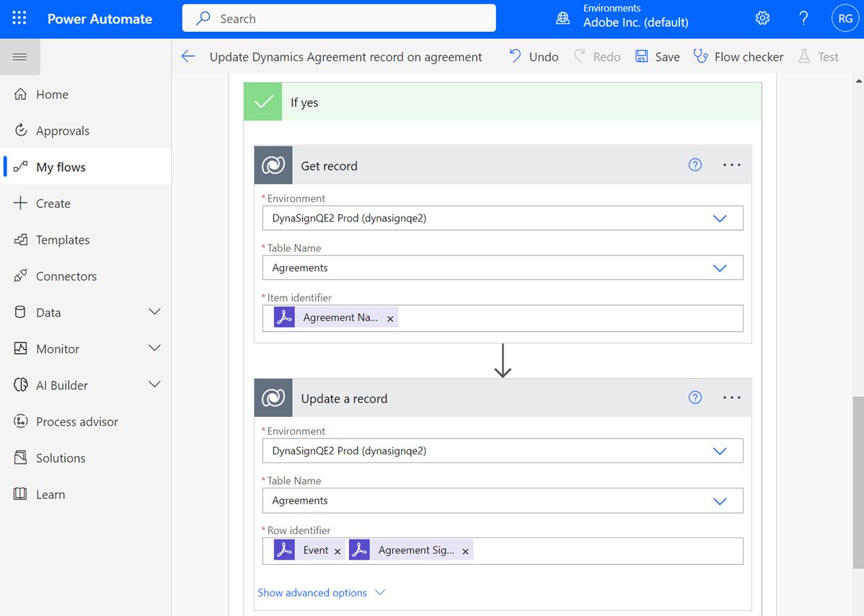
Task: Open the app launcher waffle icon
Action: pos(19,18)
